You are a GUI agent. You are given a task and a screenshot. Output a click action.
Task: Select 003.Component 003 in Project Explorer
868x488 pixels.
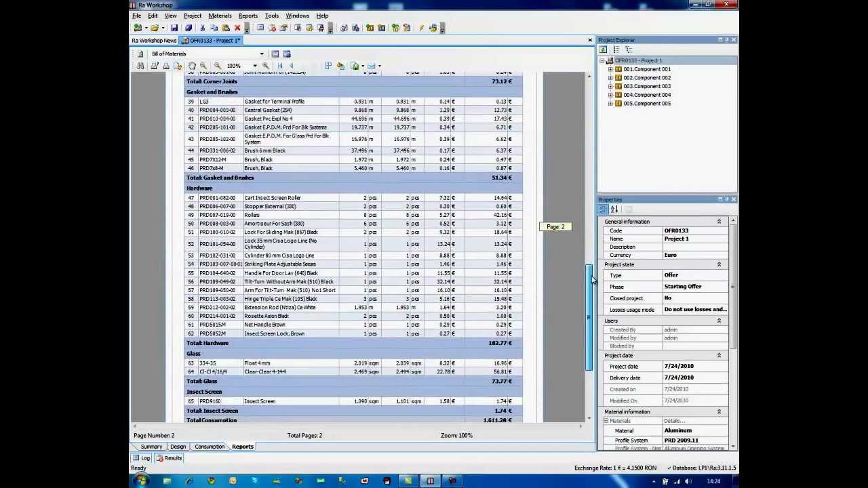click(647, 86)
